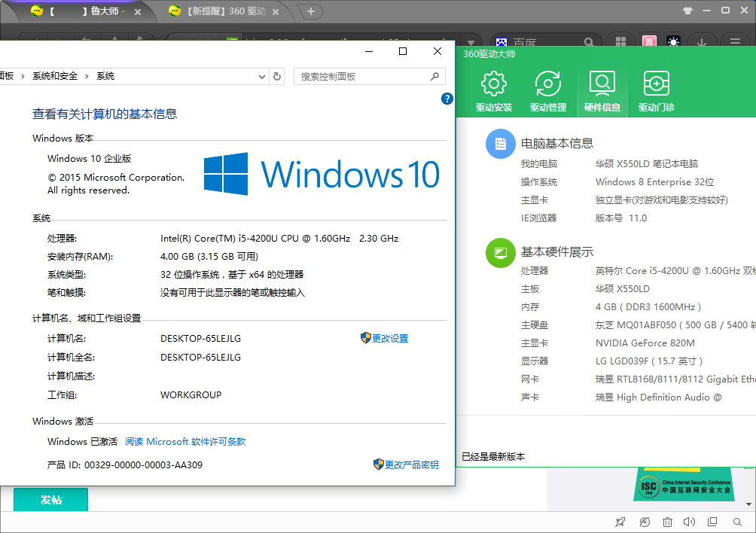The image size is (756, 533).
Task: Refresh the control panel address bar
Action: click(x=277, y=77)
